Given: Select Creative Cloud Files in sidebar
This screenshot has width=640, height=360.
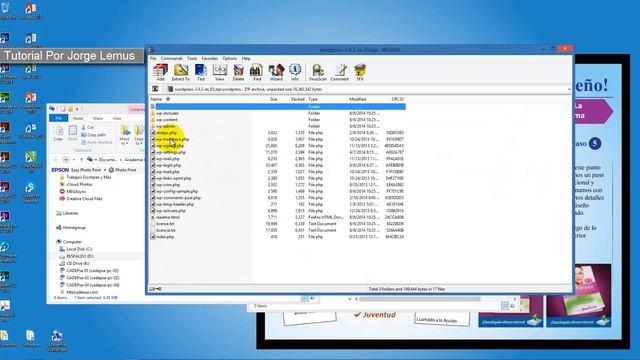Looking at the screenshot, I should coord(80,199).
